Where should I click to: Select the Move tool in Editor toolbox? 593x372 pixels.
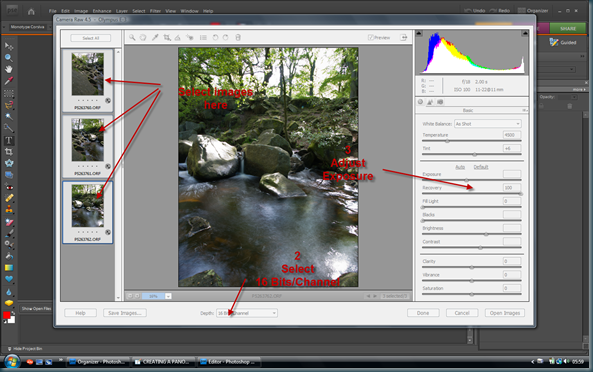pos(9,46)
